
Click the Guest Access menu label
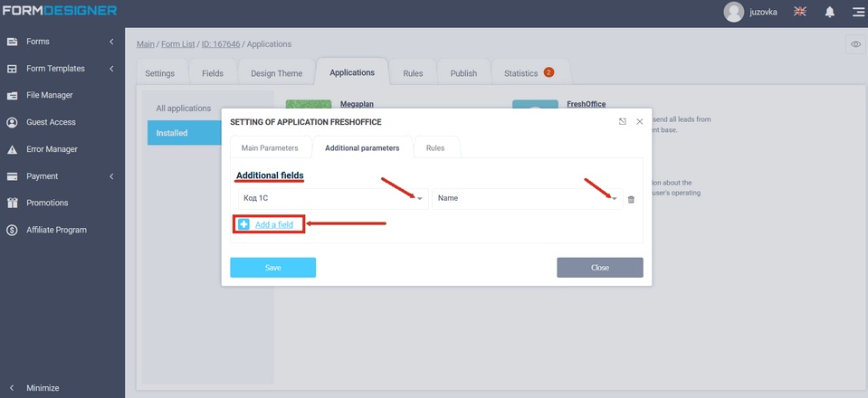(x=51, y=122)
